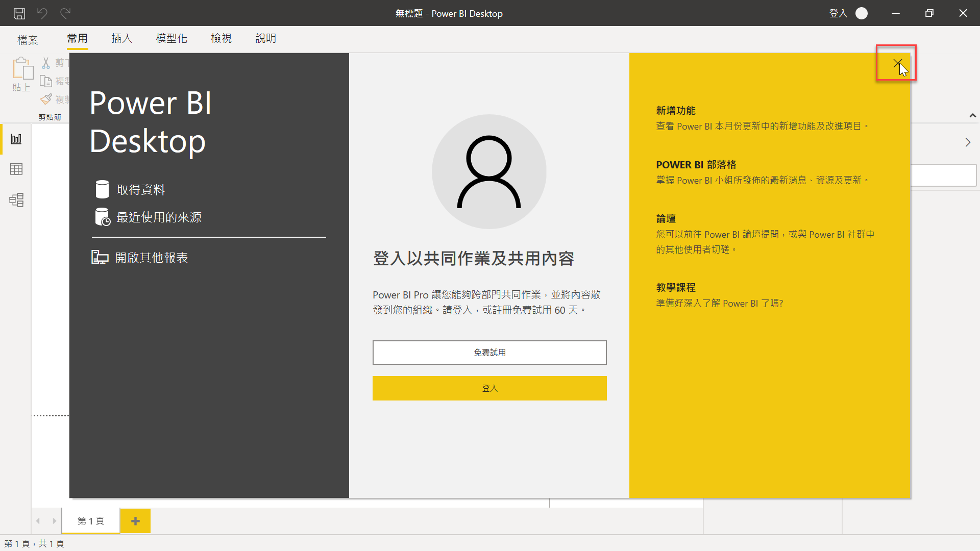Minimize the Power BI Desktop window
This screenshot has height=551, width=980.
(x=896, y=13)
